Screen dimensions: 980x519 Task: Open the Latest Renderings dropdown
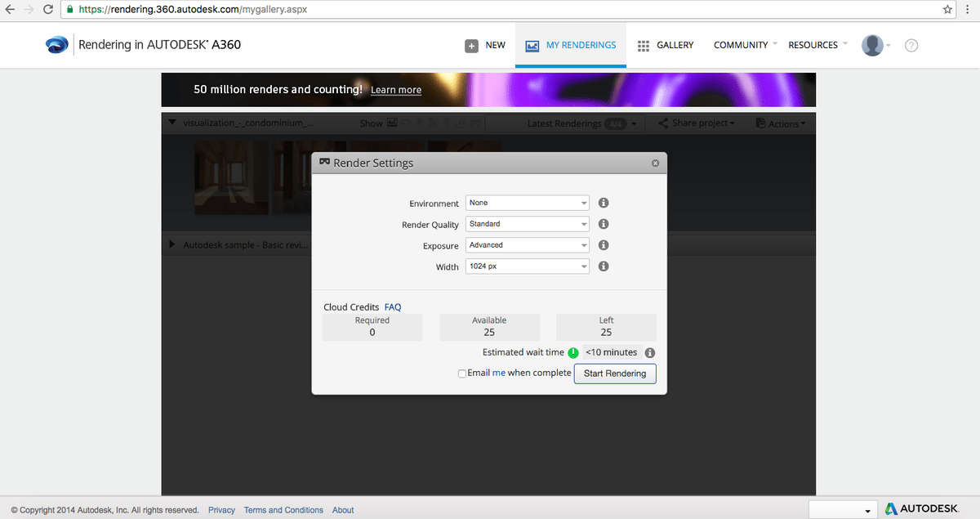coord(565,123)
